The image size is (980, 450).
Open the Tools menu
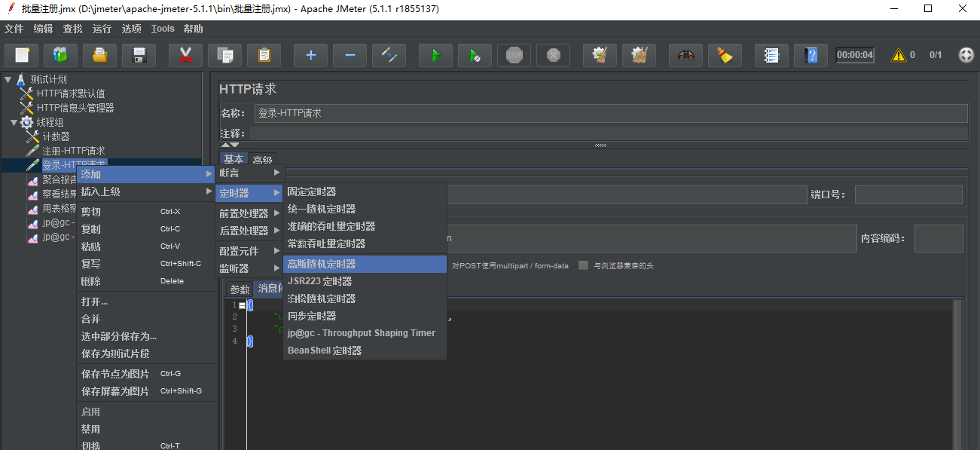[x=163, y=29]
